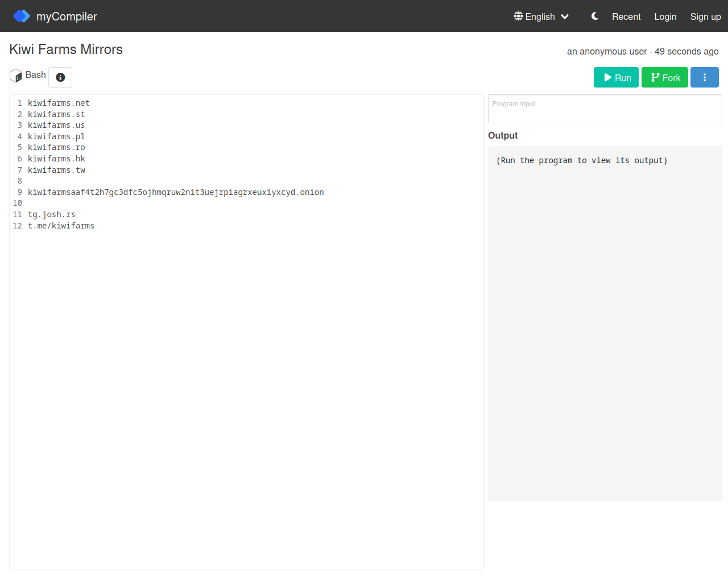This screenshot has width=728, height=582.
Task: Click the Output heading
Action: click(503, 135)
